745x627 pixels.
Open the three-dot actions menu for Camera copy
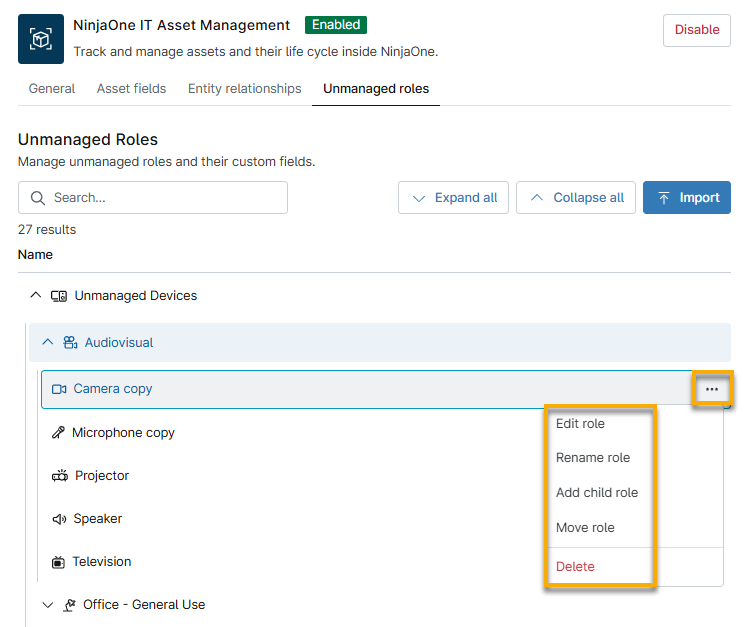(712, 389)
